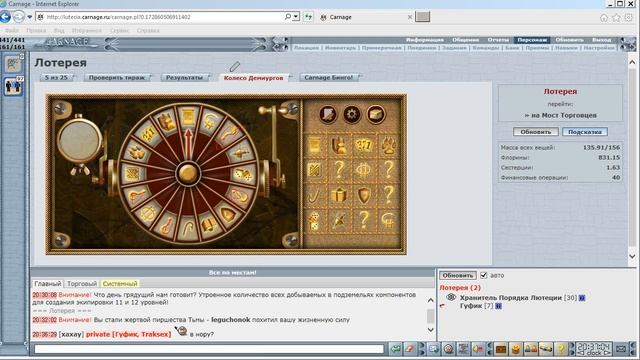Viewport: 640px width, 360px height.
Task: Follow the 'на Мост Торговцев' link
Action: [563, 116]
